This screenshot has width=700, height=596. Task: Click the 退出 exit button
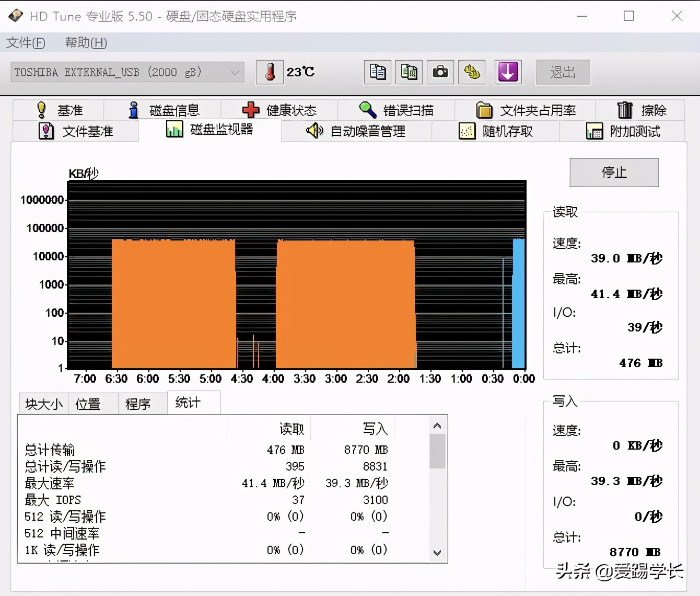coord(563,72)
